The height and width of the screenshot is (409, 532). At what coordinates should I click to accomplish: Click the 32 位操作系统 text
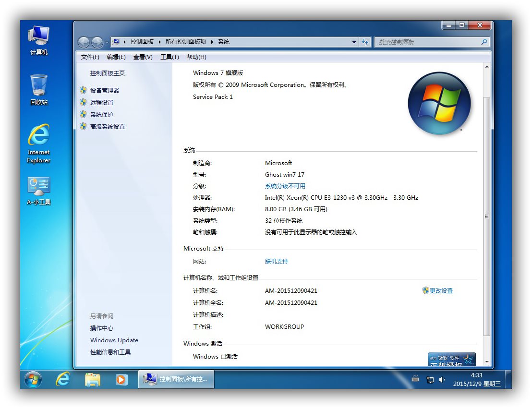point(284,221)
